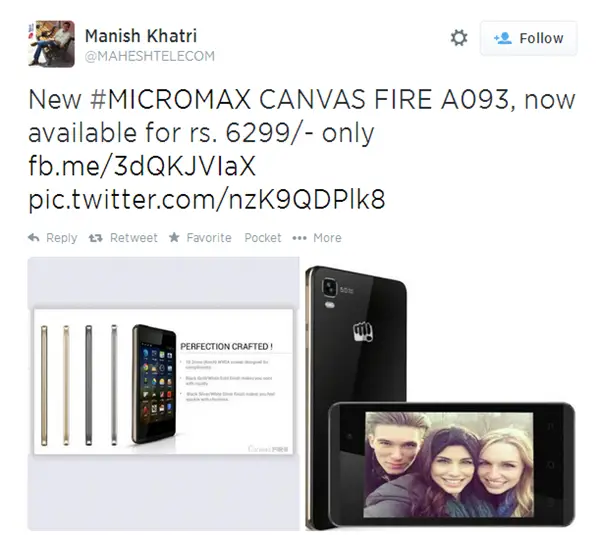
Task: Click the Retweet label
Action: click(x=134, y=238)
